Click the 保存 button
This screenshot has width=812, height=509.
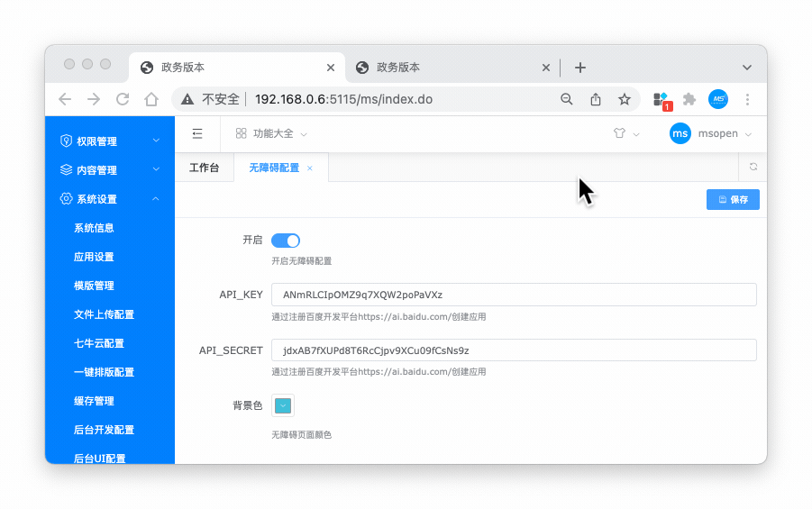(733, 199)
